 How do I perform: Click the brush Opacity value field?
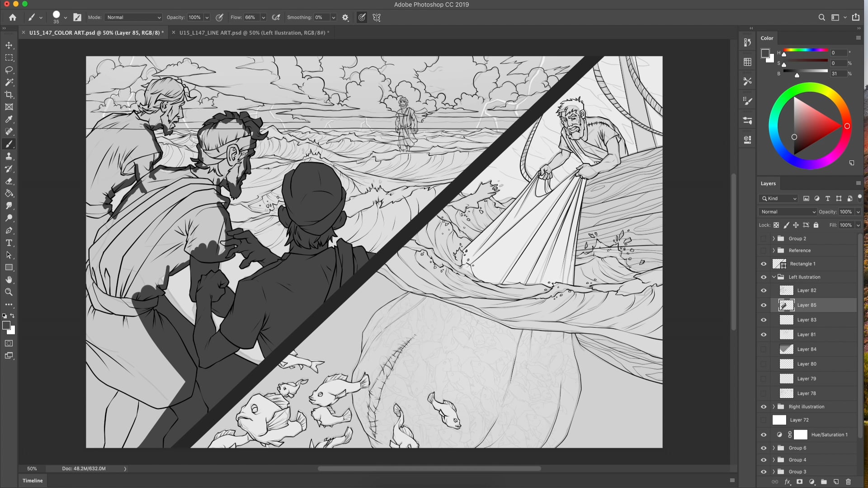(x=195, y=17)
